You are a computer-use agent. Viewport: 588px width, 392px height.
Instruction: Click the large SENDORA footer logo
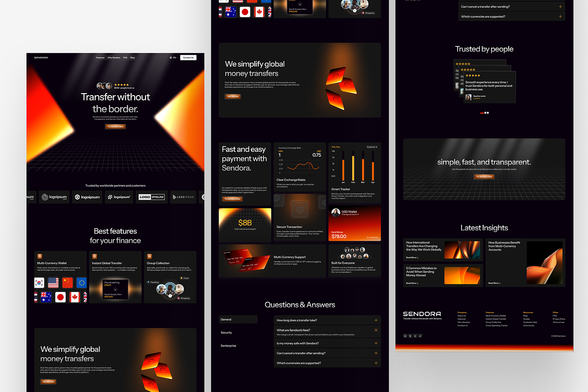[x=422, y=314]
